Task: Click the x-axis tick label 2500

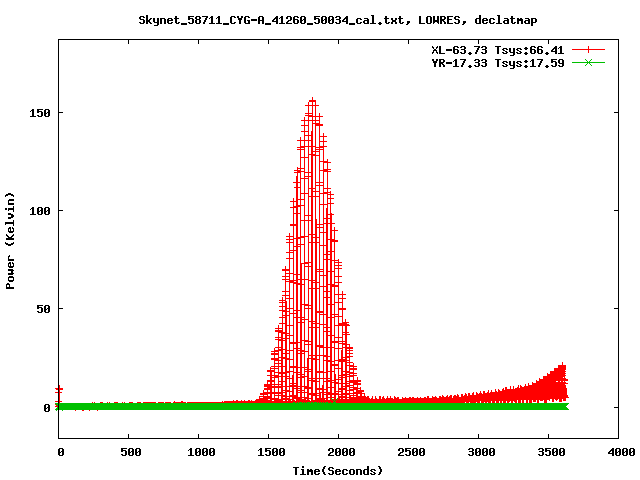Action: point(411,452)
